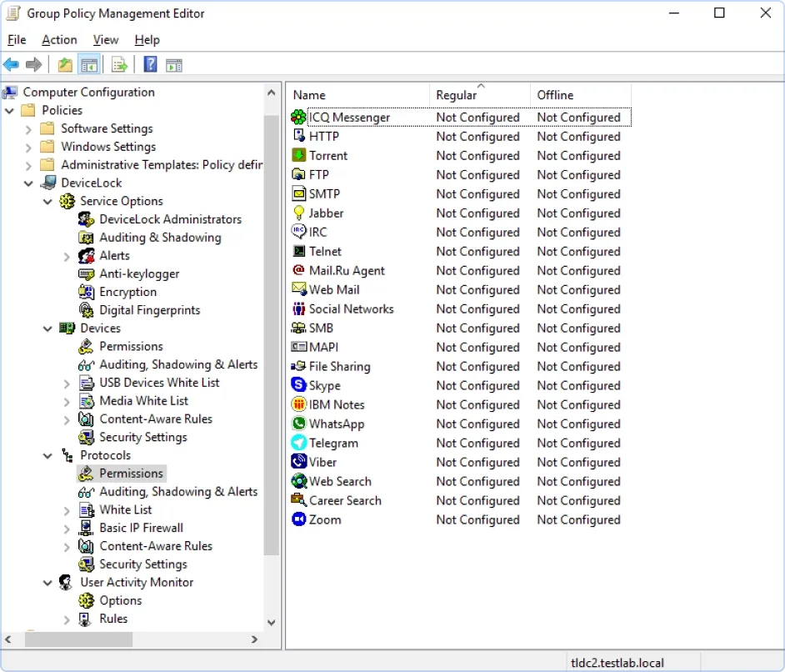This screenshot has height=672, width=785.
Task: Click the horizontal scroll left arrow in tree
Action: tap(8, 639)
